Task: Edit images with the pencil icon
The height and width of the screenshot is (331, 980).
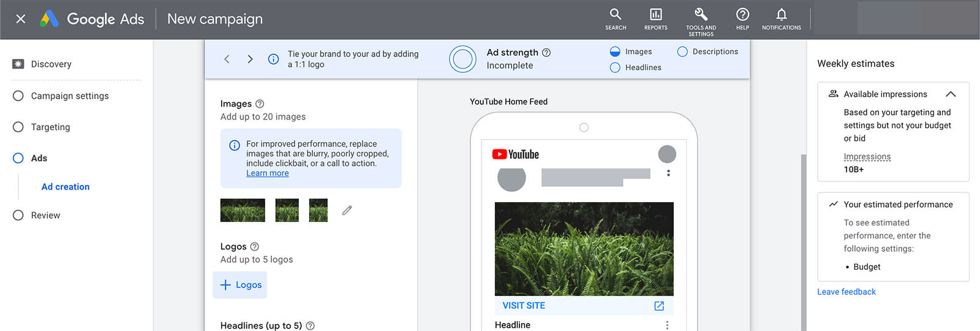Action: [347, 210]
